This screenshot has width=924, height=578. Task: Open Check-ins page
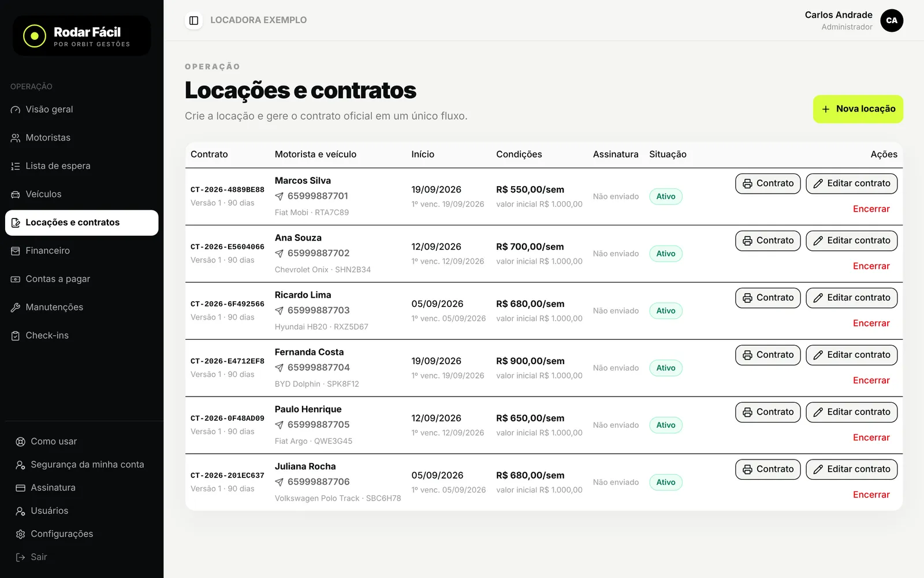pyautogui.click(x=82, y=336)
